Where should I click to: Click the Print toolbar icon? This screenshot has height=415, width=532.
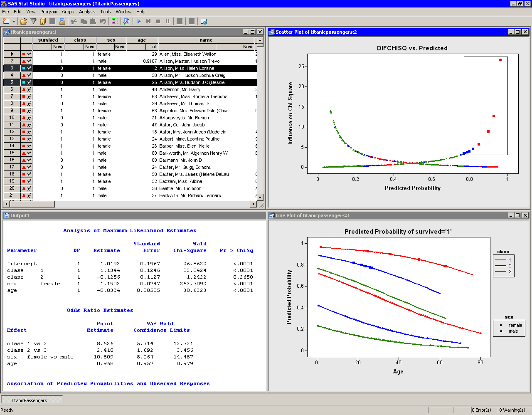62,21
